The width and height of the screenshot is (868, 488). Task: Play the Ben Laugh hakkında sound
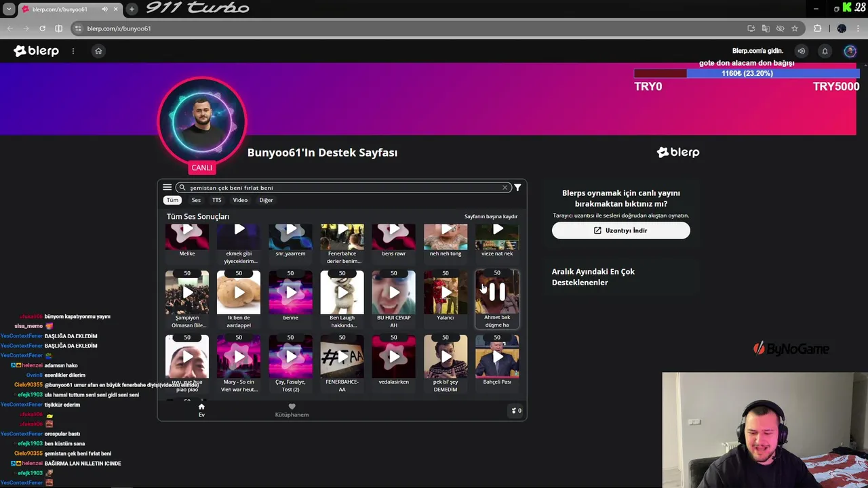click(x=342, y=292)
